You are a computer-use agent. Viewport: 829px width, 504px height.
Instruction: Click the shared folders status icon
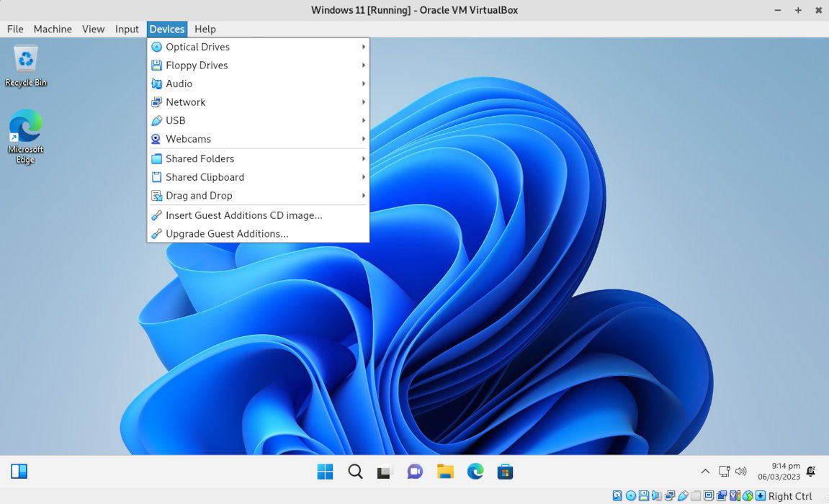tap(696, 495)
